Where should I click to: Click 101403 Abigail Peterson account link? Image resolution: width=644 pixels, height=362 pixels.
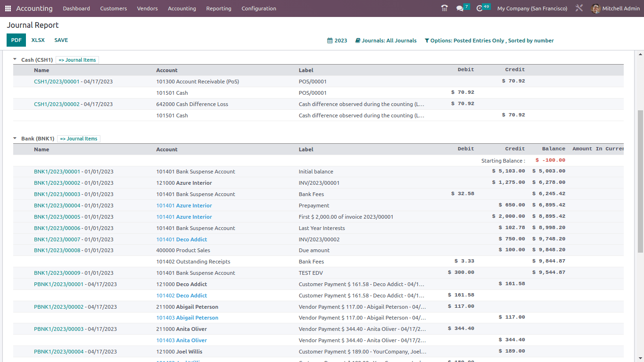(187, 318)
